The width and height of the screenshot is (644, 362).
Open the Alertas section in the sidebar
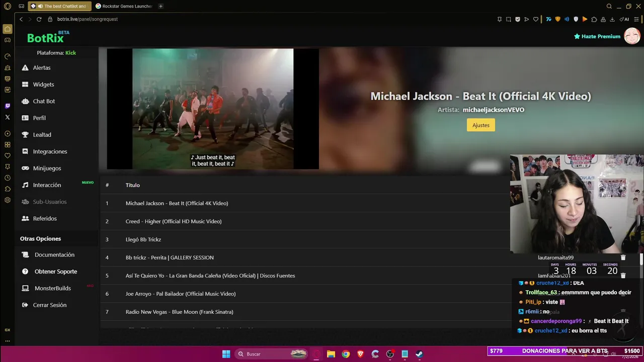coord(41,67)
